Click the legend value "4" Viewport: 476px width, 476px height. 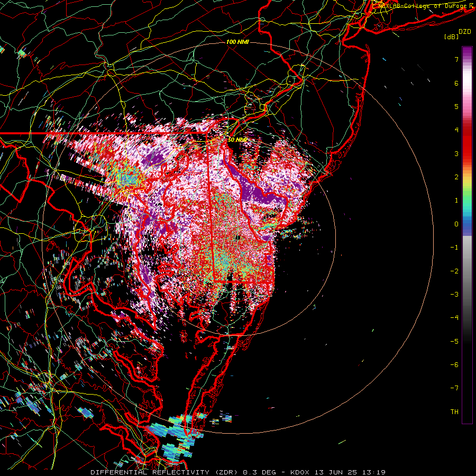(x=456, y=130)
